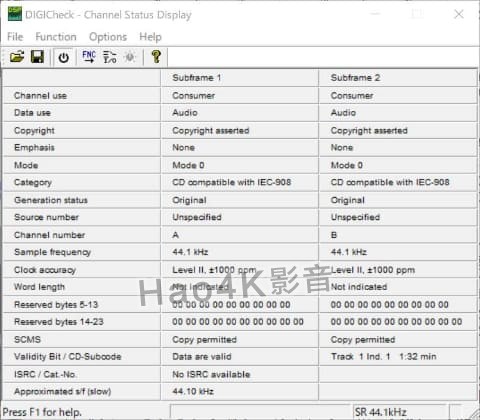Click Subframe 2 reserved bytes 5-13 value
The image size is (480, 420).
pos(389,305)
